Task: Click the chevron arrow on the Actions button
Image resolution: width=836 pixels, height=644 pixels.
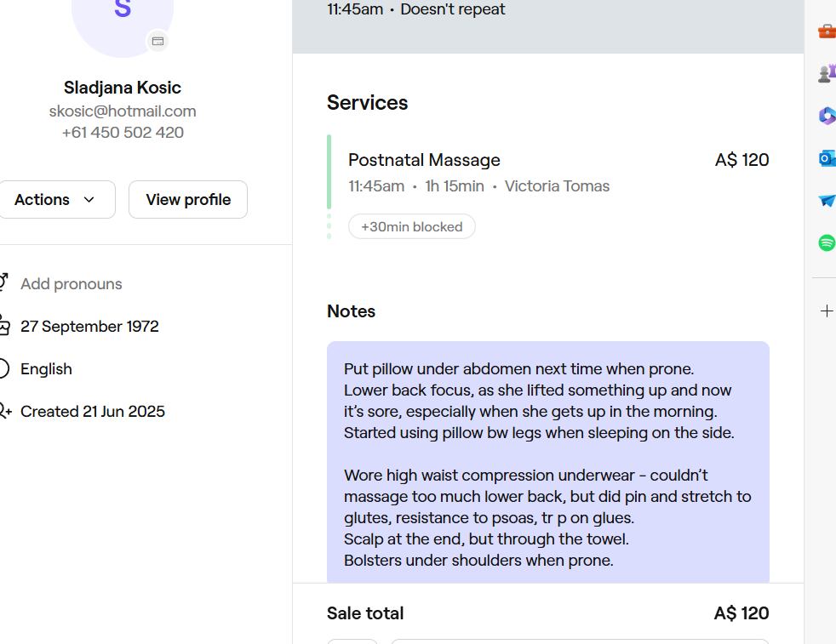Action: (x=89, y=200)
